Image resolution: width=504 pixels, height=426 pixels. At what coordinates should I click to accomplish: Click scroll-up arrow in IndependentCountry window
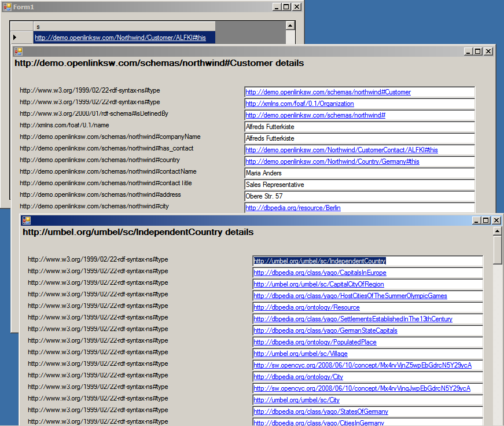coord(498,231)
